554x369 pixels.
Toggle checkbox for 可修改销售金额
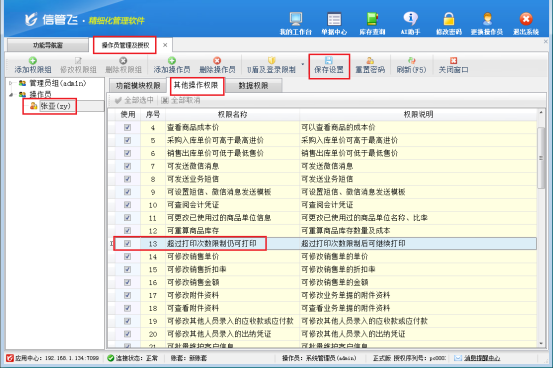point(128,282)
